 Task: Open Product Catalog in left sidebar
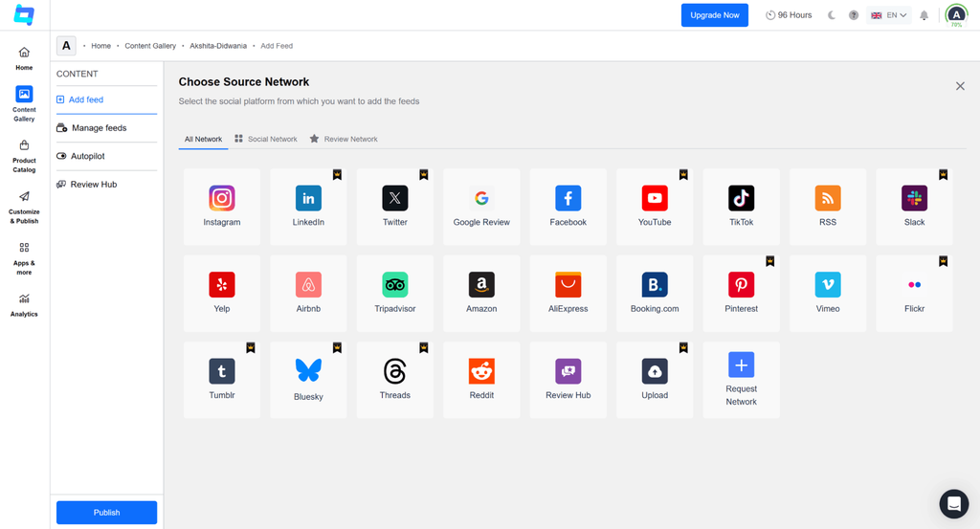coord(24,156)
